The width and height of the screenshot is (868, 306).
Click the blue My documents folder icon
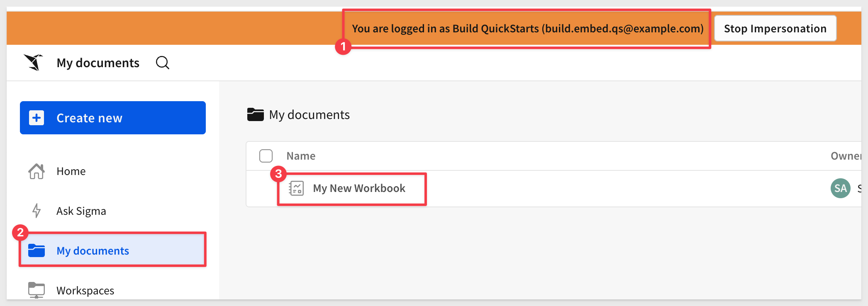37,250
